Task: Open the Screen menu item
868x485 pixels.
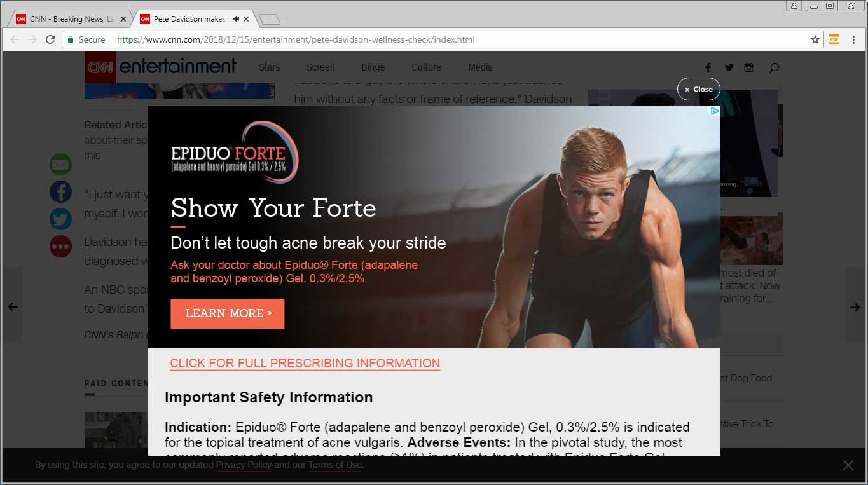Action: coord(320,67)
